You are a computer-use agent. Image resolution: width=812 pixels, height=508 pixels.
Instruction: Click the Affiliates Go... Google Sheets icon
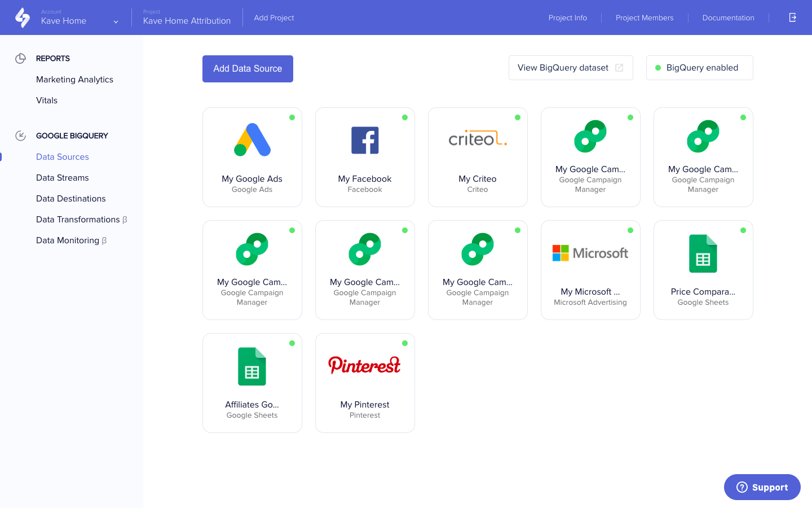tap(252, 366)
